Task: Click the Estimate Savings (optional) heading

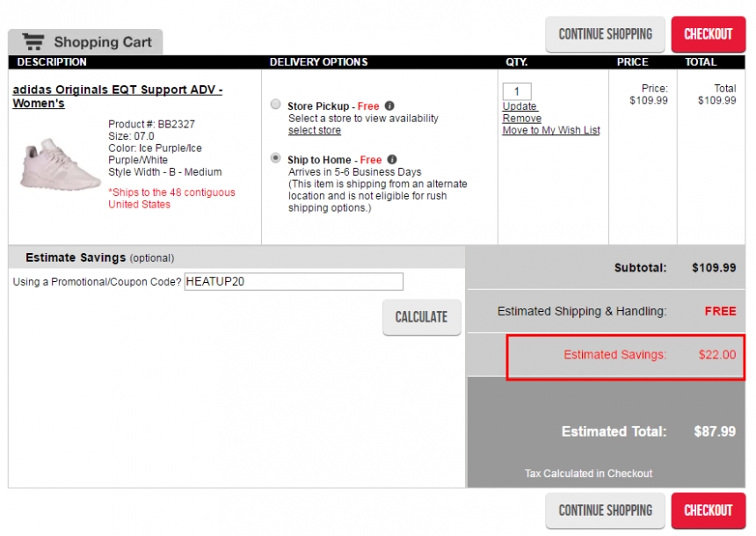Action: 100,257
